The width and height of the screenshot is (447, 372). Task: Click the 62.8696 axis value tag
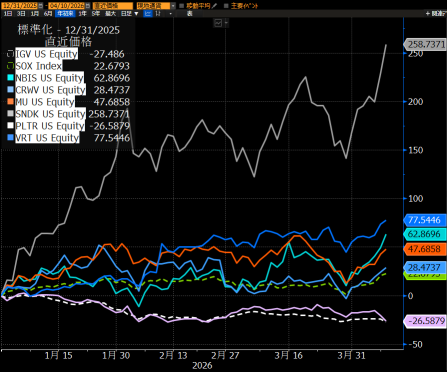(x=425, y=234)
